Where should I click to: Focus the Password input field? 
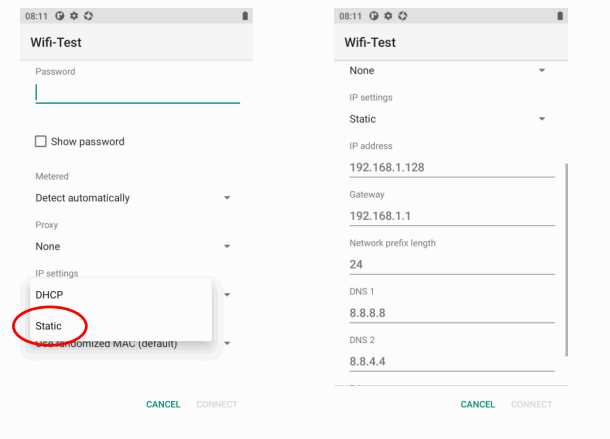click(x=137, y=92)
